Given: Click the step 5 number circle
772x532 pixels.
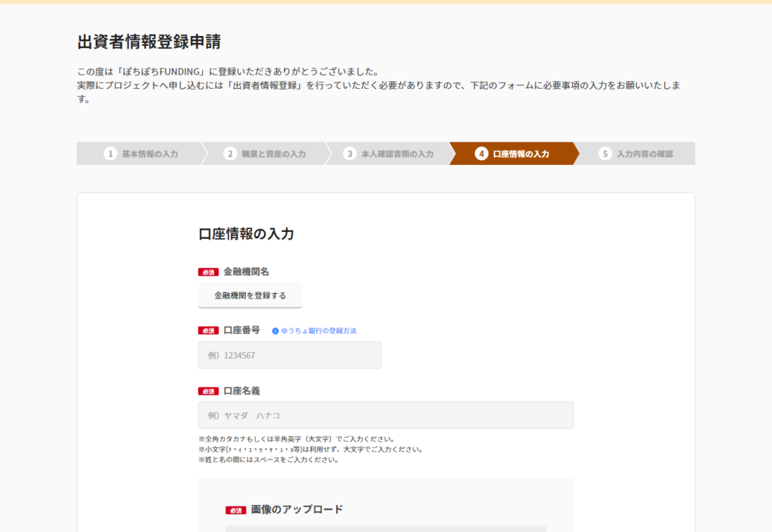Looking at the screenshot, I should point(605,154).
